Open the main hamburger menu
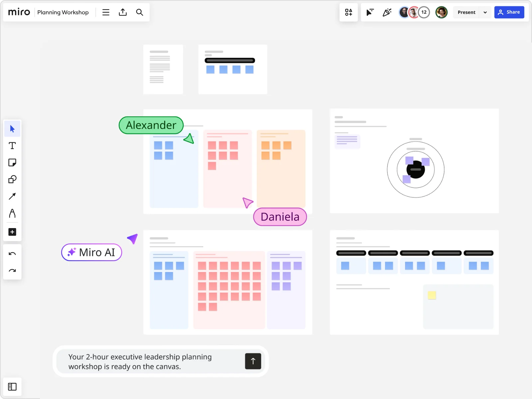Viewport: 532px width, 399px height. click(x=106, y=12)
